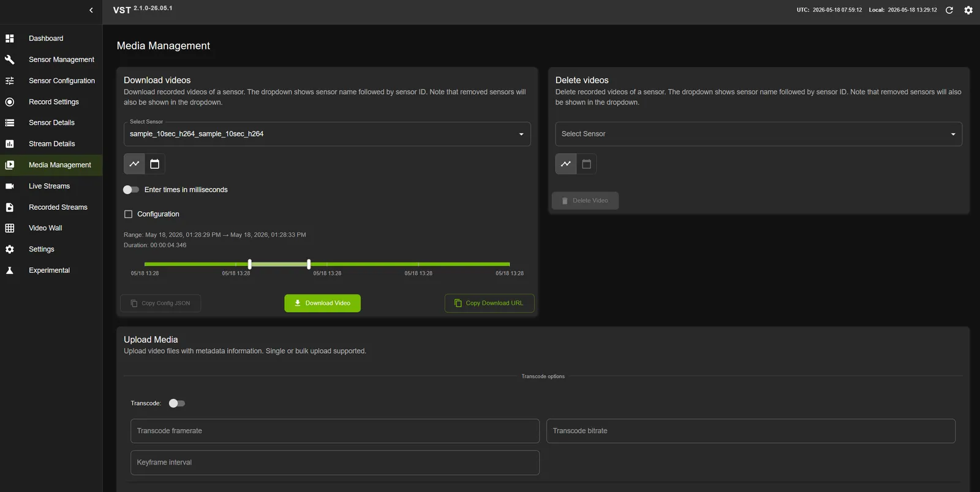Click the right handle of time range slider

point(309,264)
